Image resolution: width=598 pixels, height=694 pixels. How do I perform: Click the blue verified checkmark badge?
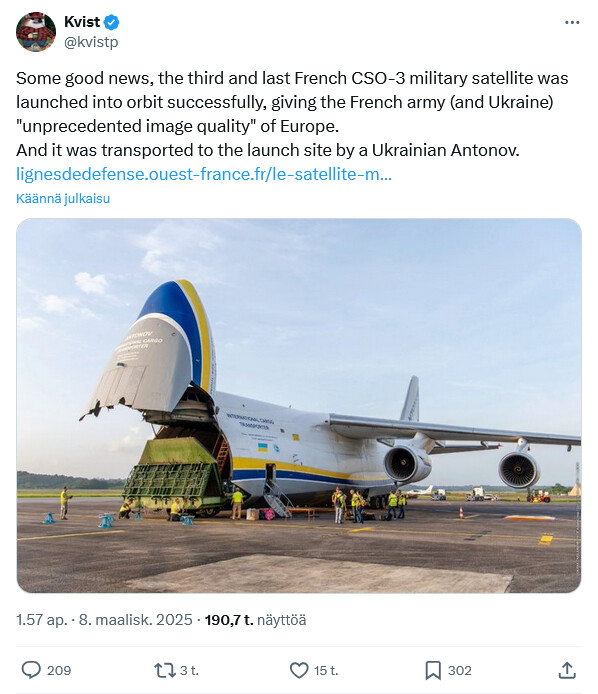[x=111, y=22]
